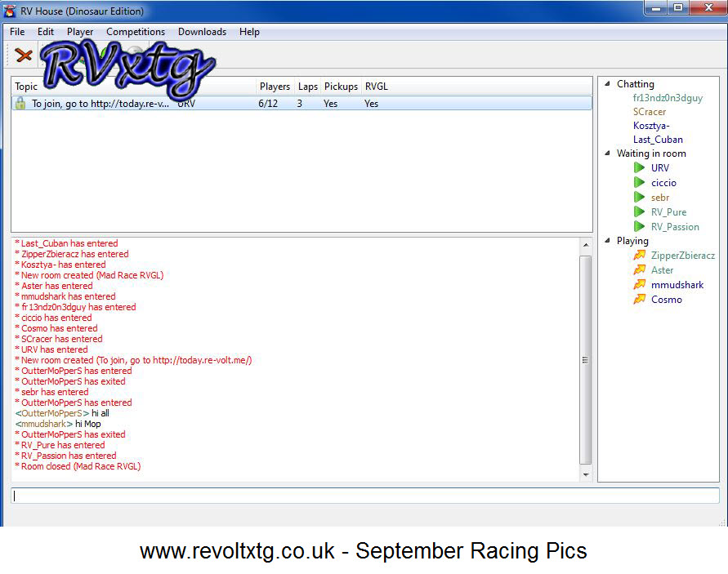Viewport: 728px width, 574px height.
Task: Collapse the Waiting in room group
Action: click(607, 154)
